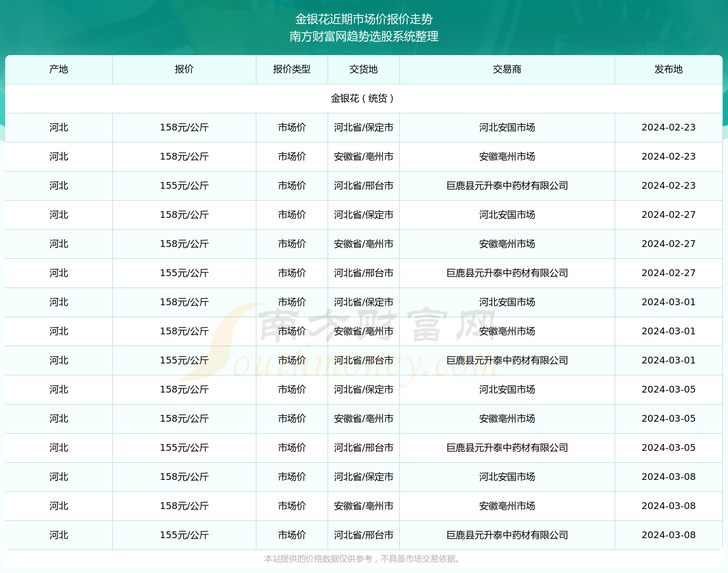Click 158元/公斤 for 河北安国市场 on 2024-03-05
The height and width of the screenshot is (573, 728).
coord(184,389)
